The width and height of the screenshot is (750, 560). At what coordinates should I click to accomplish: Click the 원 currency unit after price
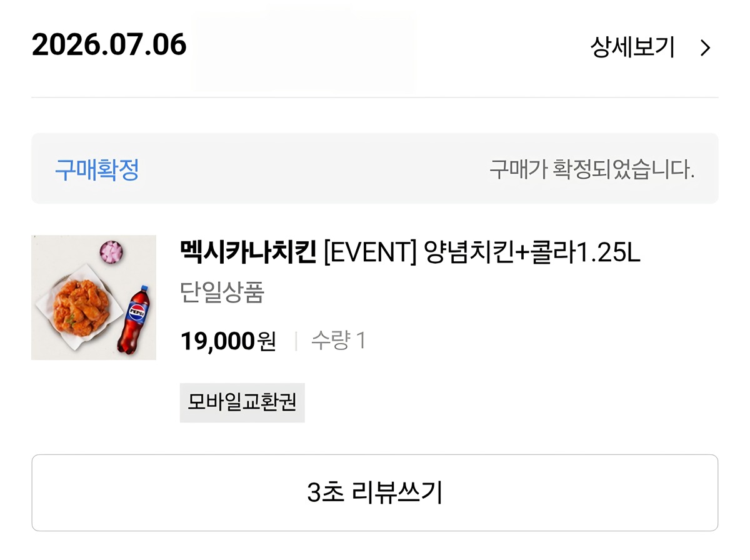tap(266, 341)
